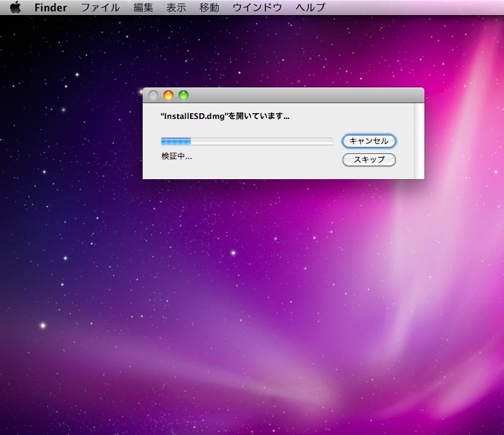Click the green zoom button on dialog
The height and width of the screenshot is (435, 504).
click(184, 95)
